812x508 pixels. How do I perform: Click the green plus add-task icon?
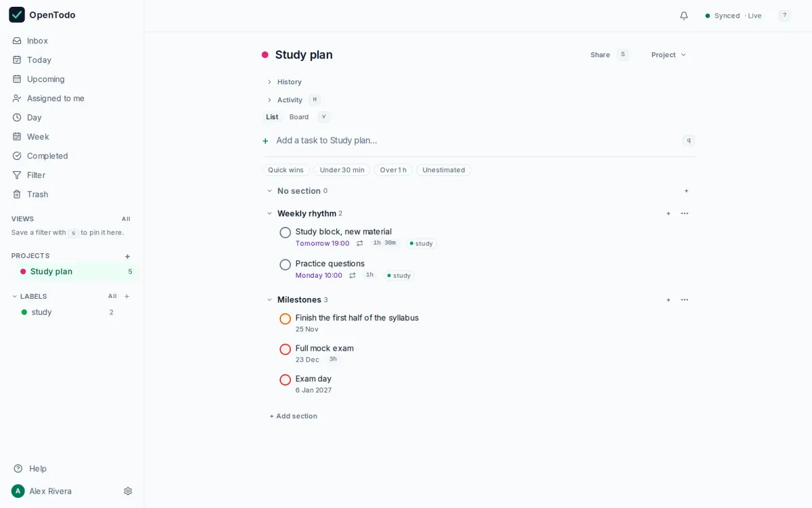pyautogui.click(x=265, y=141)
